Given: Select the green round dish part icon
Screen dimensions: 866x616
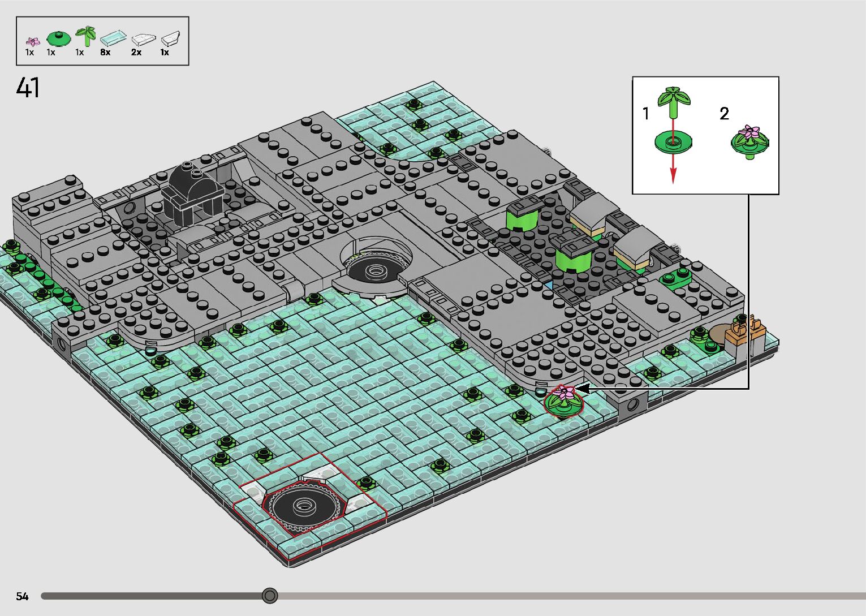Looking at the screenshot, I should [x=57, y=38].
